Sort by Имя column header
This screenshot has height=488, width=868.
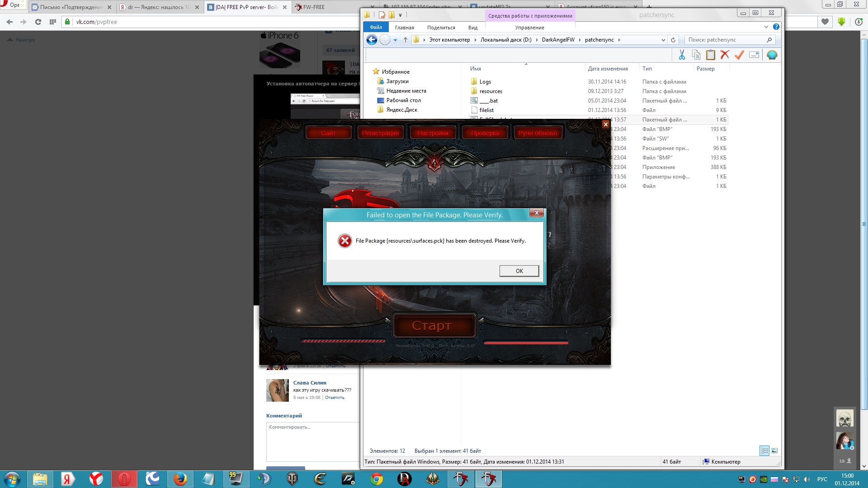pos(475,69)
